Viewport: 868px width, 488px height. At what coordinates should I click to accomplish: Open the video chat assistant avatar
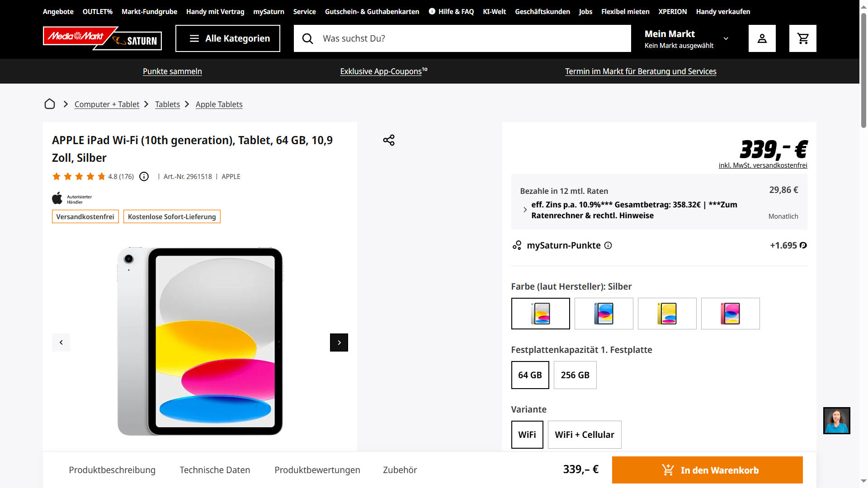tap(836, 421)
